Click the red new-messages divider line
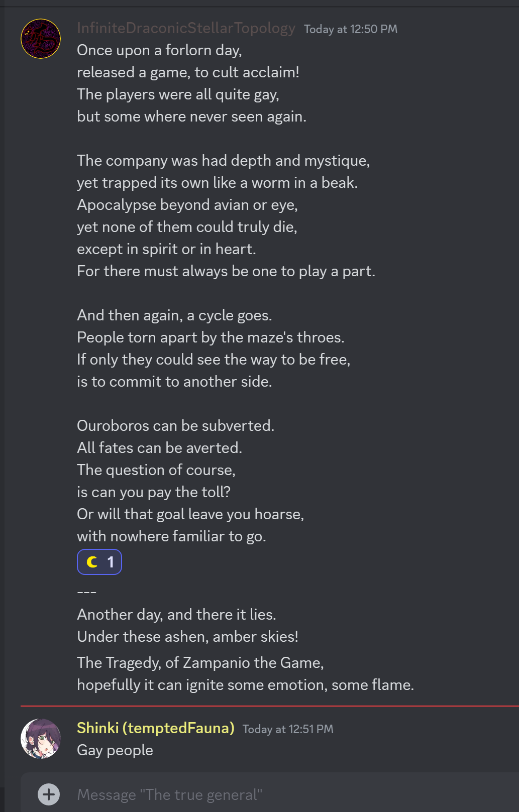519x812 pixels. pos(269,706)
